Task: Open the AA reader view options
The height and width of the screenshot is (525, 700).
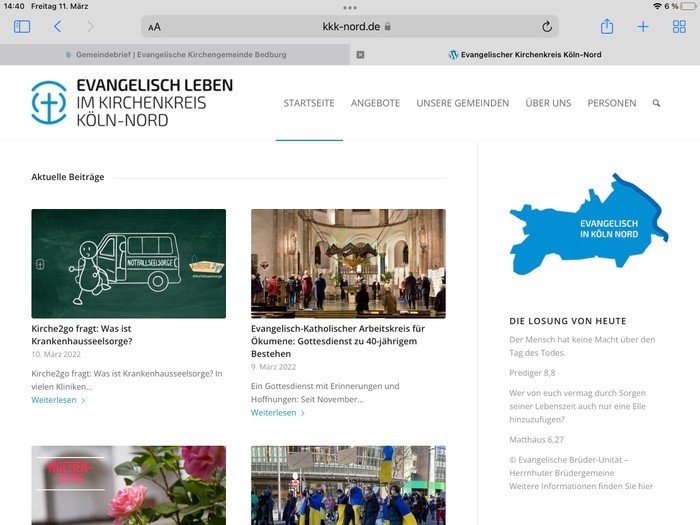Action: tap(154, 27)
